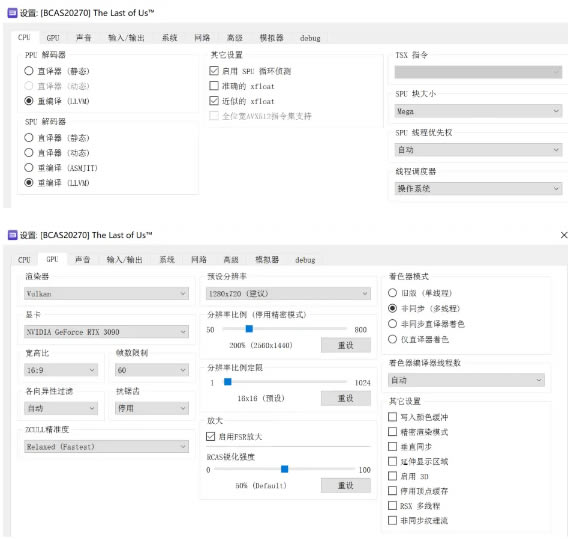
Task: Open the 抗锯齿 停用 dropdown
Action: (152, 408)
